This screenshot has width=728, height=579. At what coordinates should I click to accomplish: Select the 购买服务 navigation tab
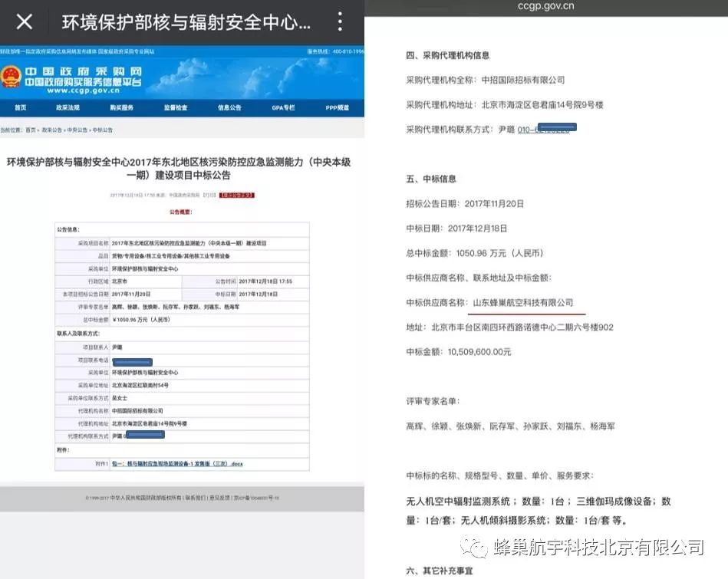121,108
